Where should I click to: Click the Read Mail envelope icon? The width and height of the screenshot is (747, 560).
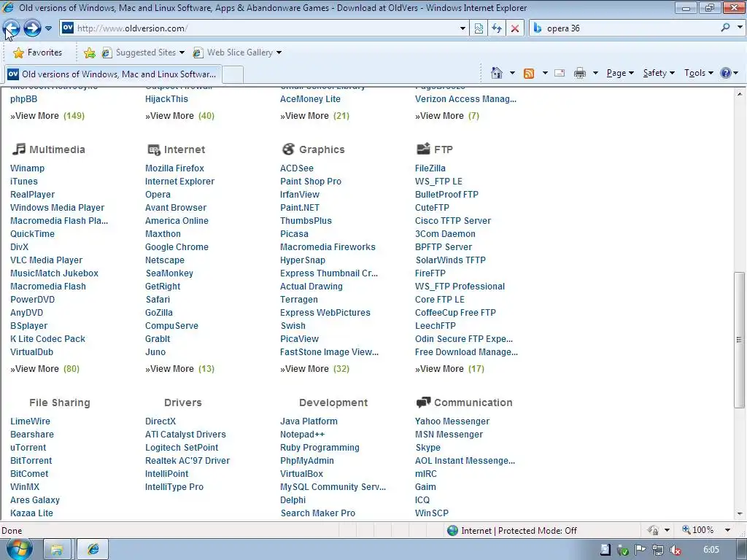(560, 73)
